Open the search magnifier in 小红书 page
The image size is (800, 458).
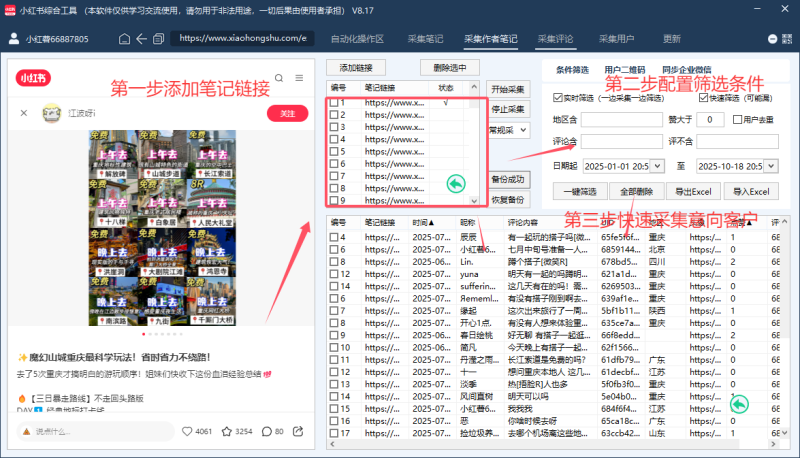coord(279,78)
